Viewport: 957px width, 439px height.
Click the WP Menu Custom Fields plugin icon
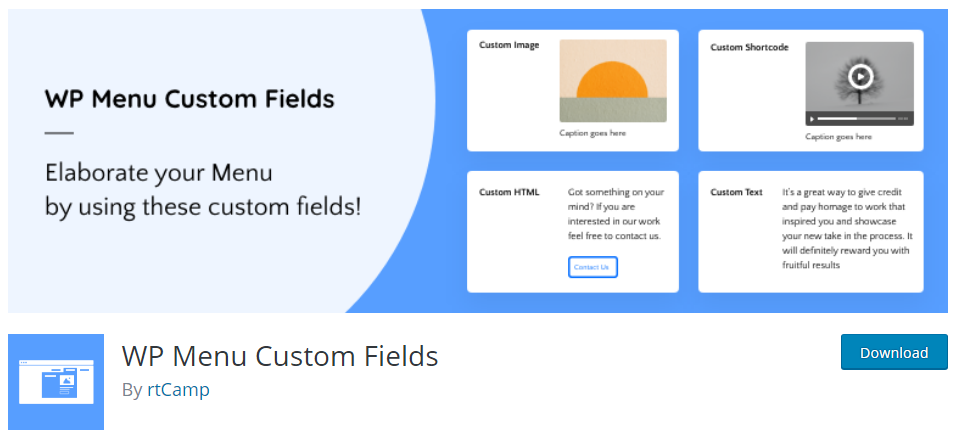(x=56, y=382)
